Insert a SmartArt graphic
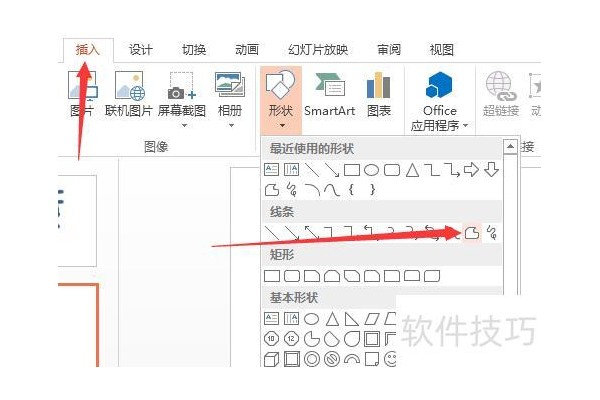This screenshot has height=400, width=600. (x=329, y=94)
